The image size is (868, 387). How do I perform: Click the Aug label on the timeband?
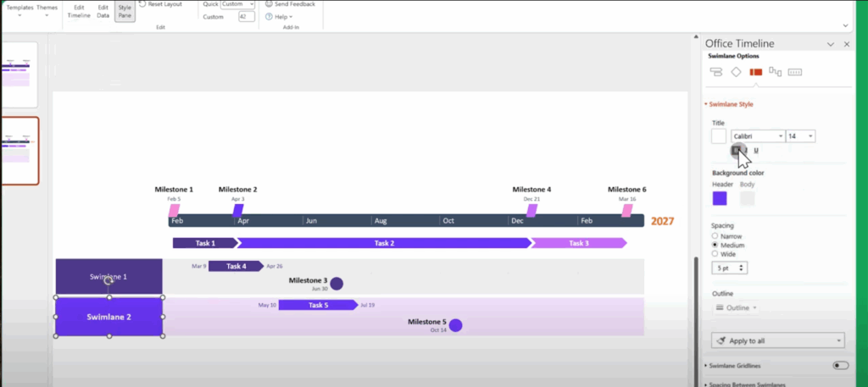381,220
